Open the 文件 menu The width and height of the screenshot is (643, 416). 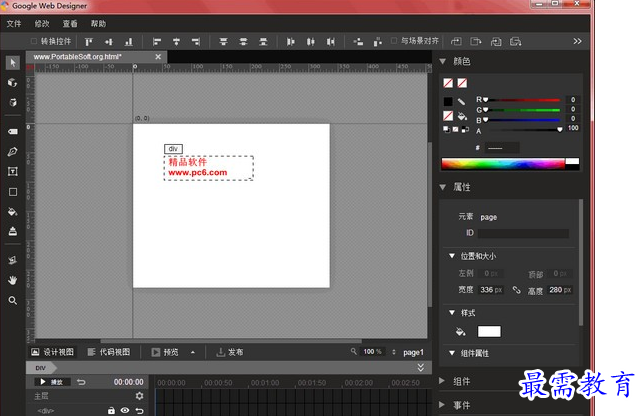(x=14, y=24)
